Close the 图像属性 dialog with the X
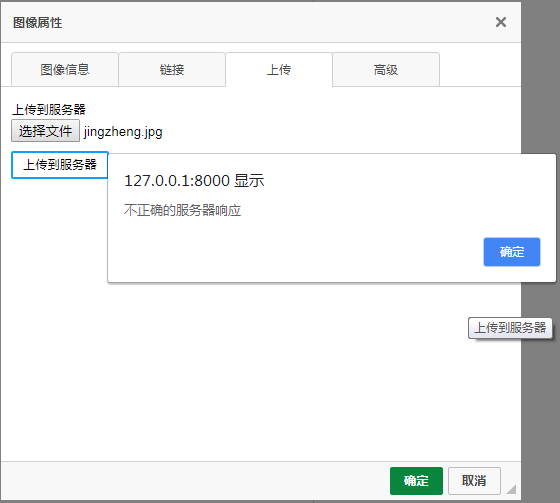560x503 pixels. pyautogui.click(x=501, y=22)
